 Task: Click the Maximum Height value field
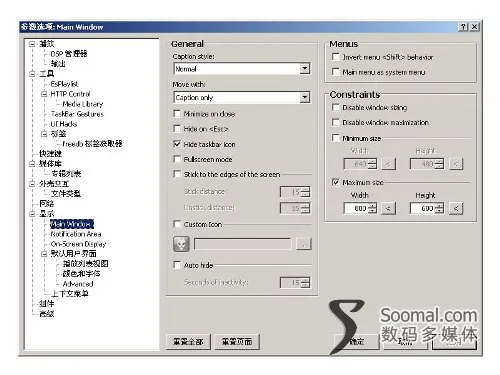point(423,208)
